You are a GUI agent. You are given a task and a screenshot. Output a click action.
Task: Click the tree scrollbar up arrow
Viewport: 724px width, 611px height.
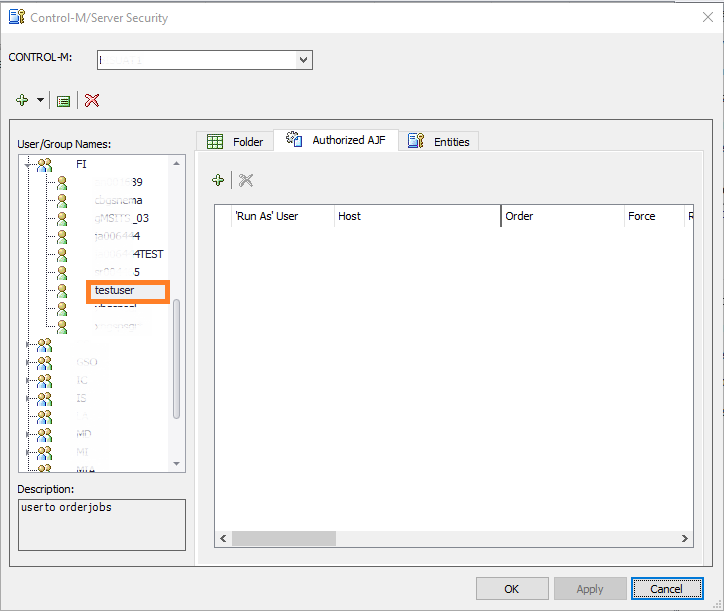click(x=176, y=163)
